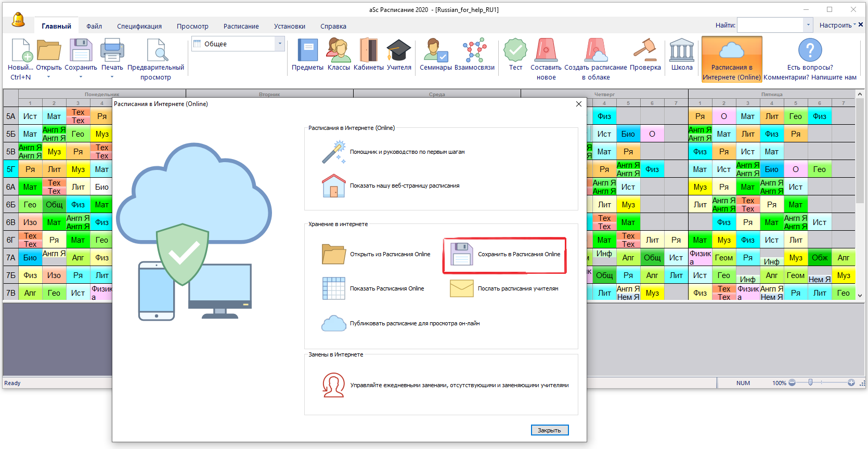868x449 pixels.
Task: Open the Школа building icon
Action: click(x=682, y=51)
